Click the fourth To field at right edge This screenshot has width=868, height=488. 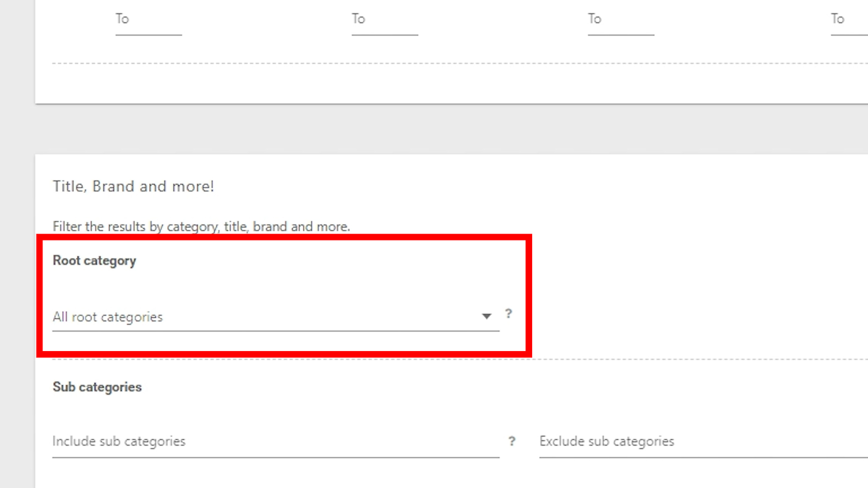[849, 20]
